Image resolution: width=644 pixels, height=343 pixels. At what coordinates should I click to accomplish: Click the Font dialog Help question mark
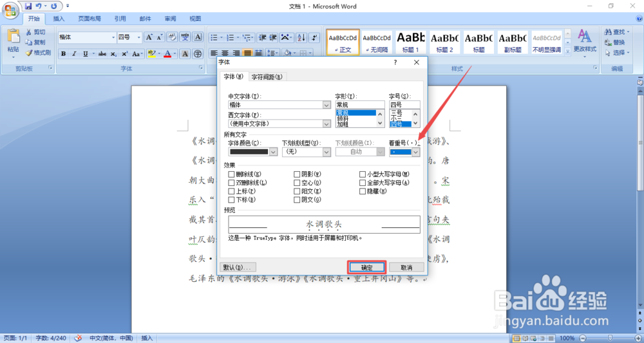[395, 62]
